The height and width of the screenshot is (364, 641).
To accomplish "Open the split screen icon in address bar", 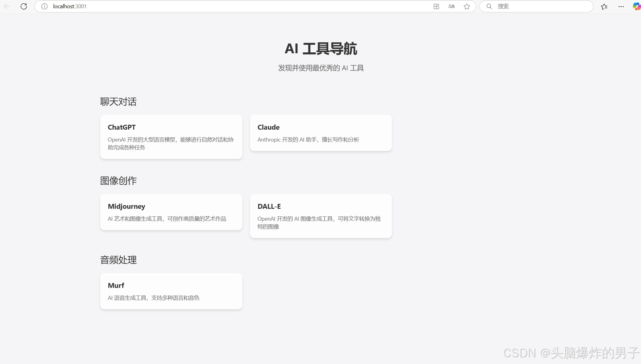I will (436, 6).
